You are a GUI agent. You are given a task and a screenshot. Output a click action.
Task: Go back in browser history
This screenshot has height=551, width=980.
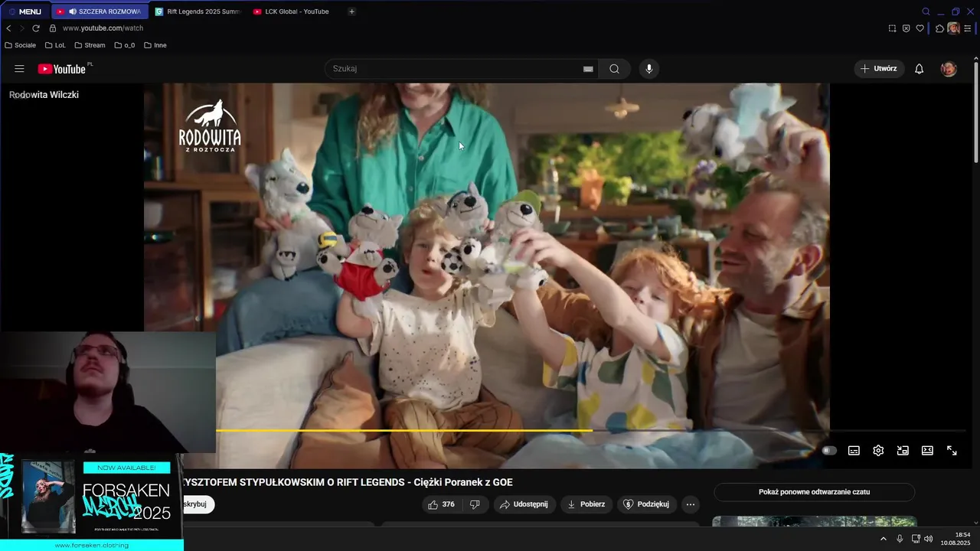click(8, 28)
